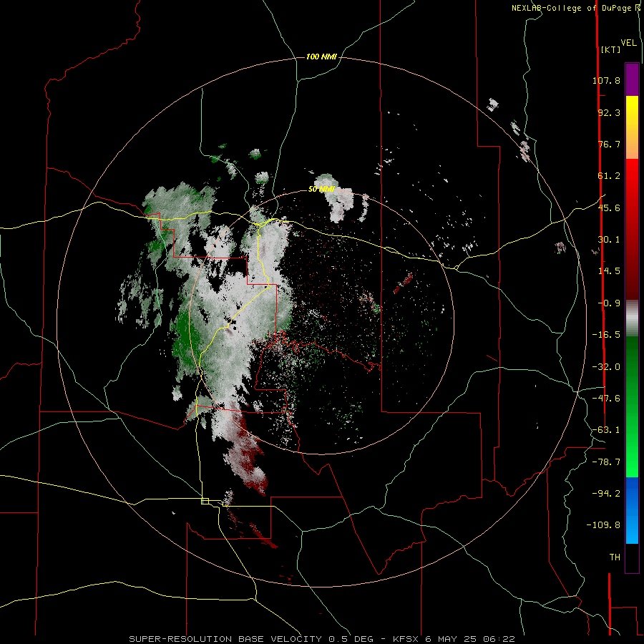
Task: Click the -94.2 velocity scale value
Action: 606,493
